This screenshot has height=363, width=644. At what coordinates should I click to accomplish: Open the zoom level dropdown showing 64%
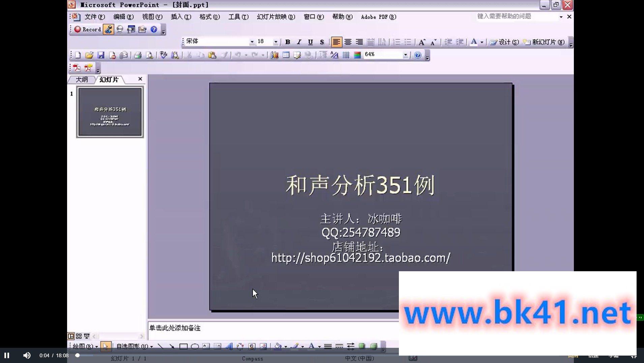[405, 55]
